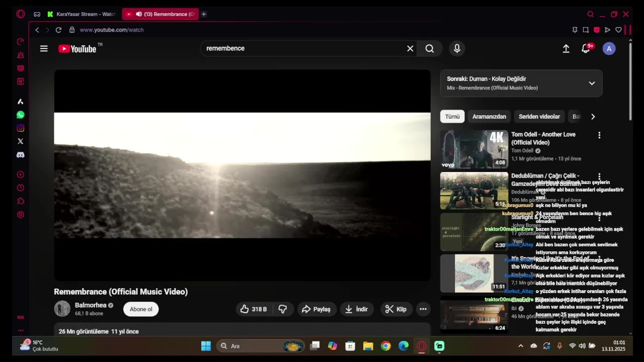This screenshot has width=644, height=362.
Task: Open the YouTube notifications bell
Action: tap(586, 49)
